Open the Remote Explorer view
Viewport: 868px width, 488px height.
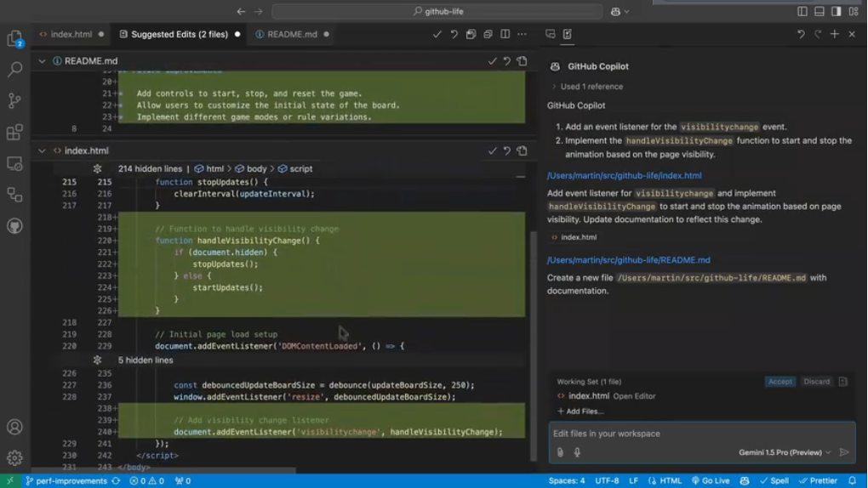coord(15,164)
